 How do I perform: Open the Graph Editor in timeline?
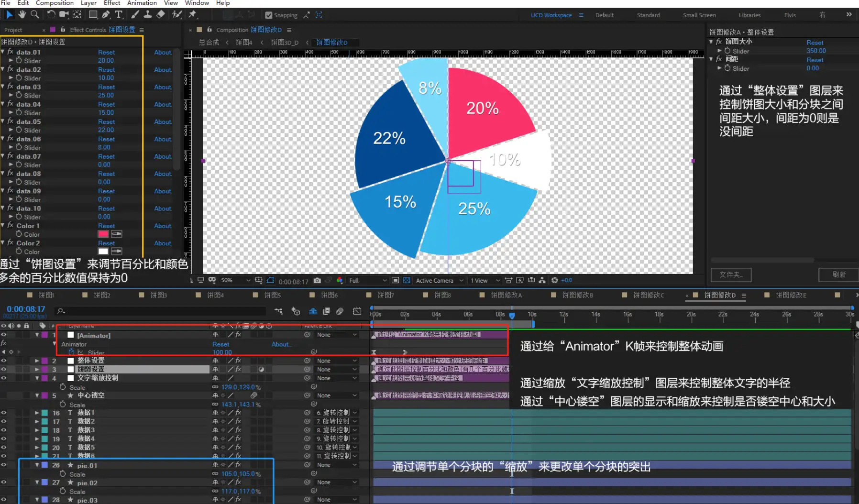[357, 311]
